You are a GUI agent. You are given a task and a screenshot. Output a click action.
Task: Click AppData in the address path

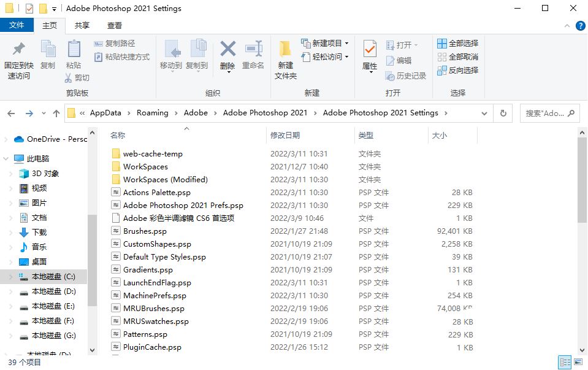[x=105, y=113]
